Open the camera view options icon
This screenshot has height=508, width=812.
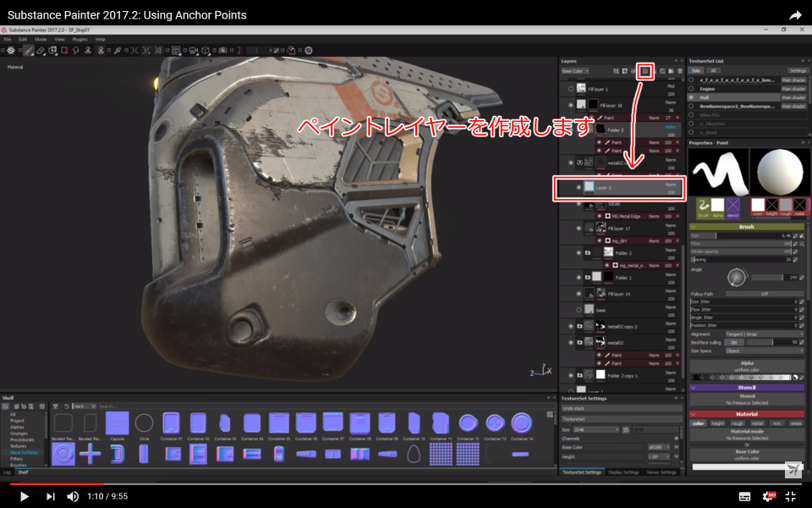tap(193, 50)
